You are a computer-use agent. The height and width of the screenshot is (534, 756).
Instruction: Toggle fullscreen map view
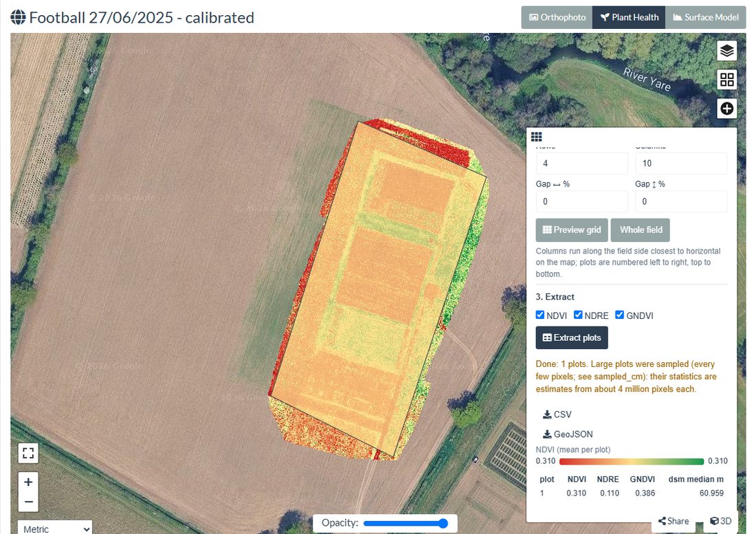[x=28, y=453]
